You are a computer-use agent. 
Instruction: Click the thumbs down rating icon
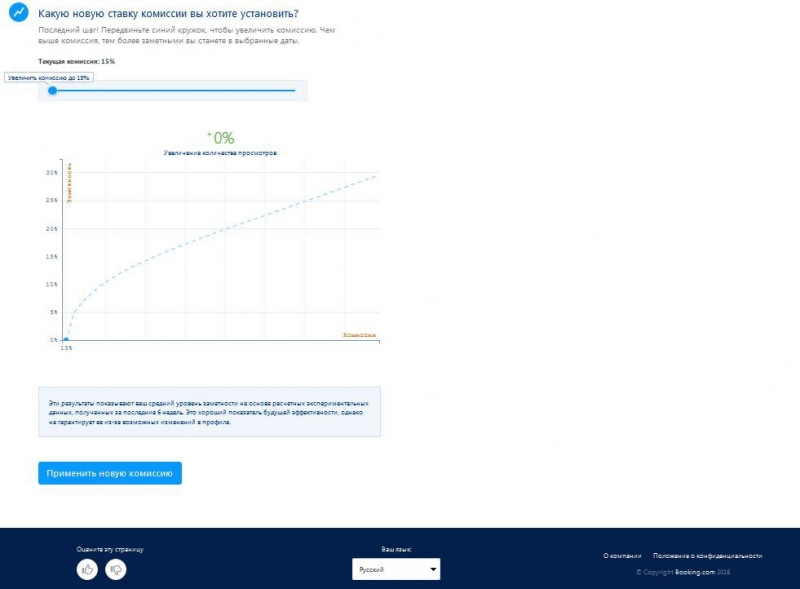point(116,569)
